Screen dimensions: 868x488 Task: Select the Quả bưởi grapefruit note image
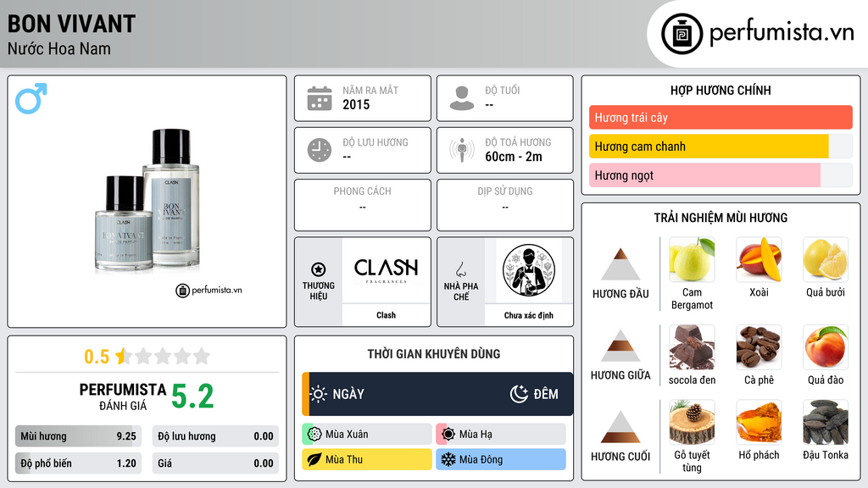pyautogui.click(x=826, y=259)
